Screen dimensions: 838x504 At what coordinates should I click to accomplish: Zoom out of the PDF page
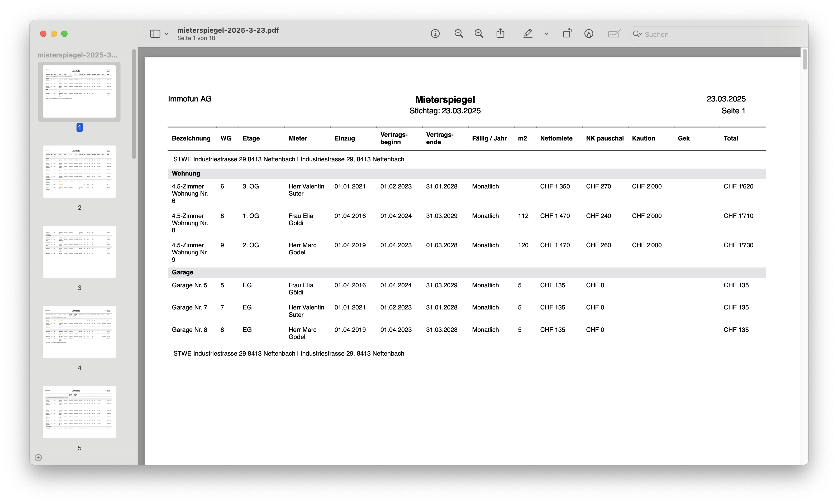point(458,33)
